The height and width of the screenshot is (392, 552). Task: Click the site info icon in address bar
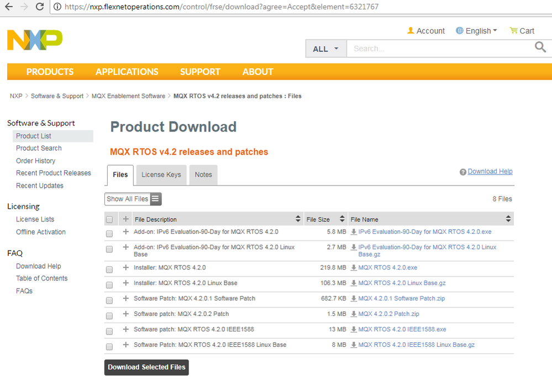tap(57, 7)
